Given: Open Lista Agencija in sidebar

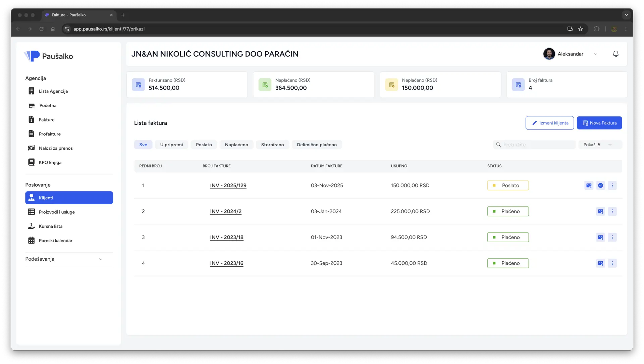Looking at the screenshot, I should (53, 91).
